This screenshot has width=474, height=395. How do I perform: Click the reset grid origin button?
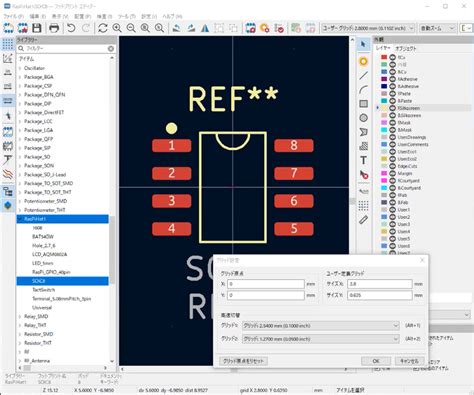tap(243, 361)
